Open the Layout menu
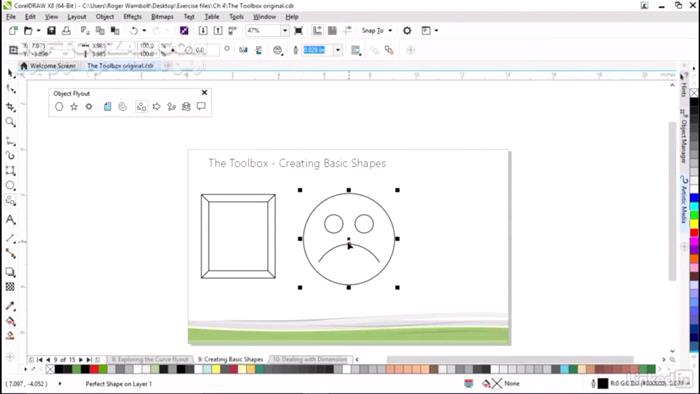This screenshot has height=394, width=700. (77, 17)
